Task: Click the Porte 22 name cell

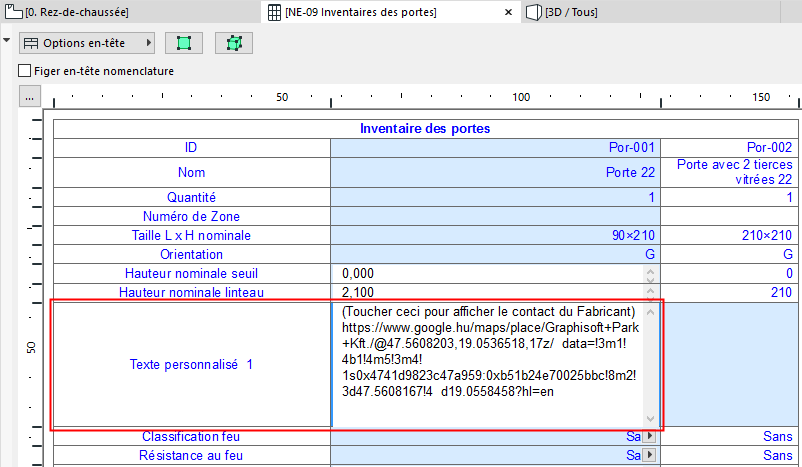Action: (x=496, y=172)
